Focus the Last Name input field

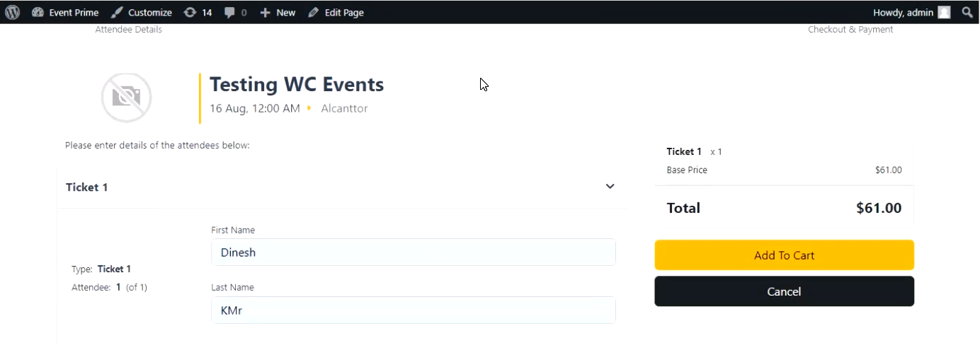tap(413, 310)
